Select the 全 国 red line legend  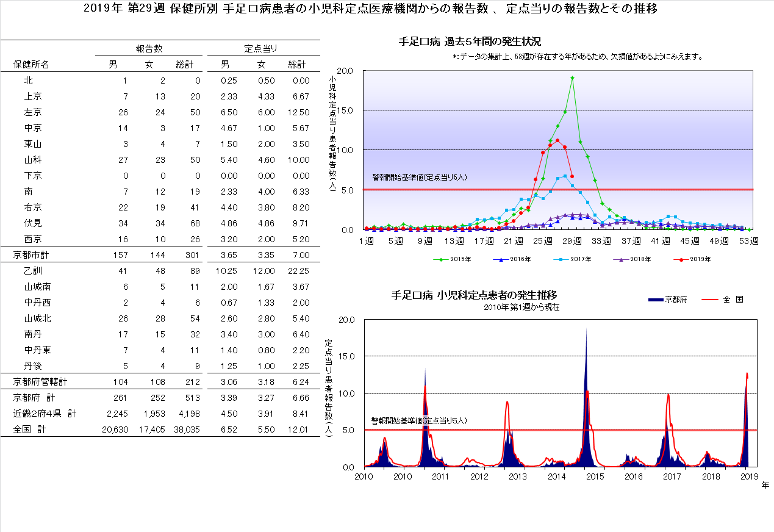click(x=723, y=300)
